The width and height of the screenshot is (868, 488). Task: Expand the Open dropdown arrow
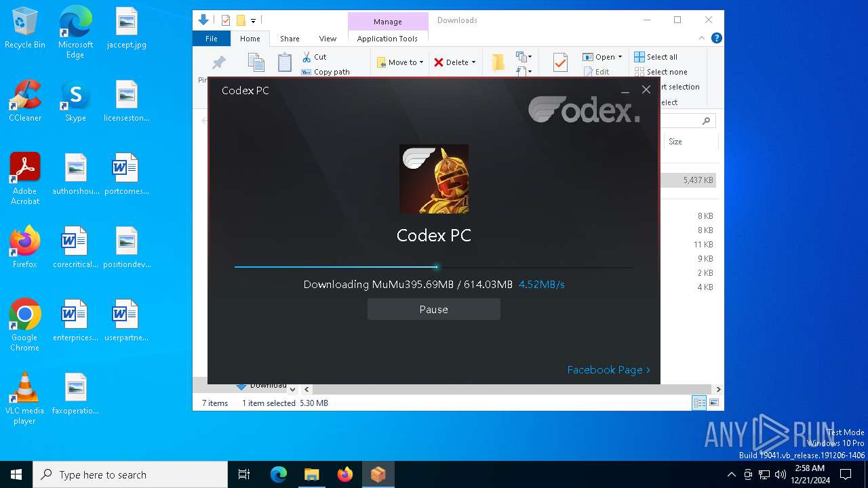click(x=620, y=57)
